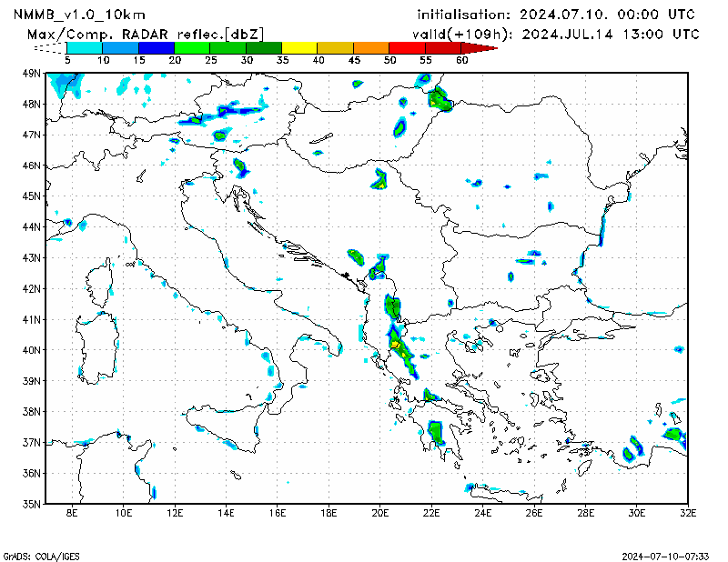Click the bright green 20-25 dBZ swatch
This screenshot has width=728, height=562.
pos(191,46)
